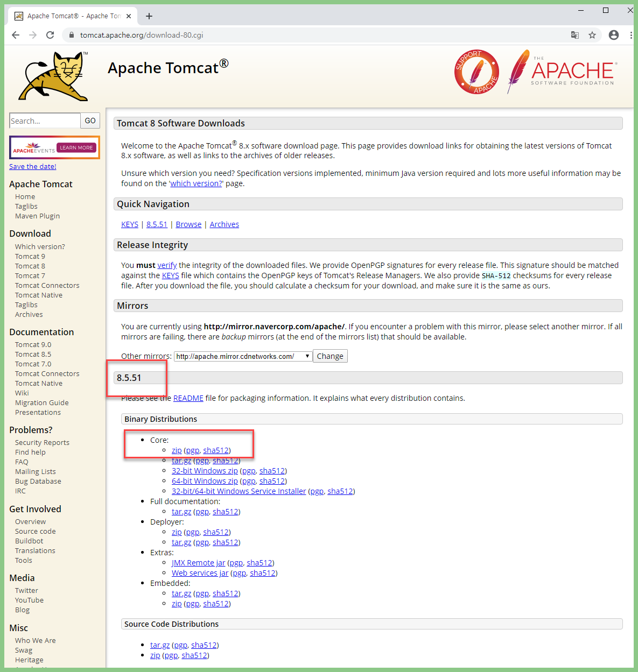Open Tomcat 9.0 documentation
Image resolution: width=638 pixels, height=672 pixels.
(x=33, y=345)
